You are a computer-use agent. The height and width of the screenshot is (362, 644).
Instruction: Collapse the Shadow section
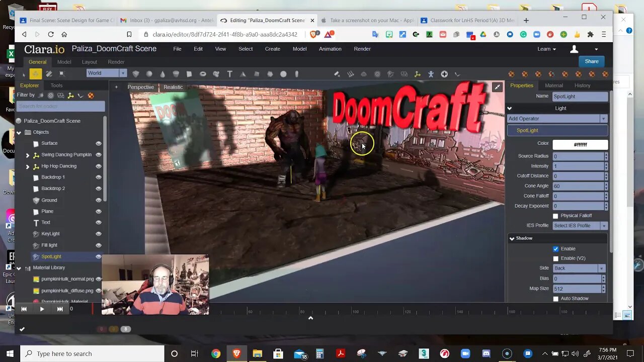[x=512, y=238]
